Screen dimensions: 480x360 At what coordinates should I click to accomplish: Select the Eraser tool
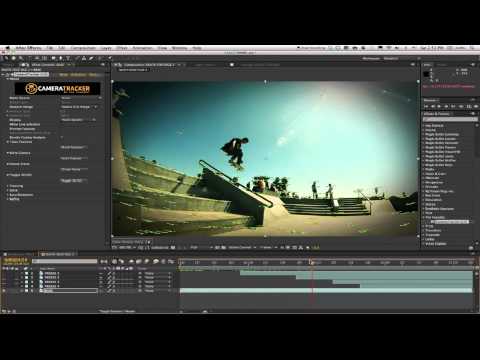pyautogui.click(x=91, y=58)
